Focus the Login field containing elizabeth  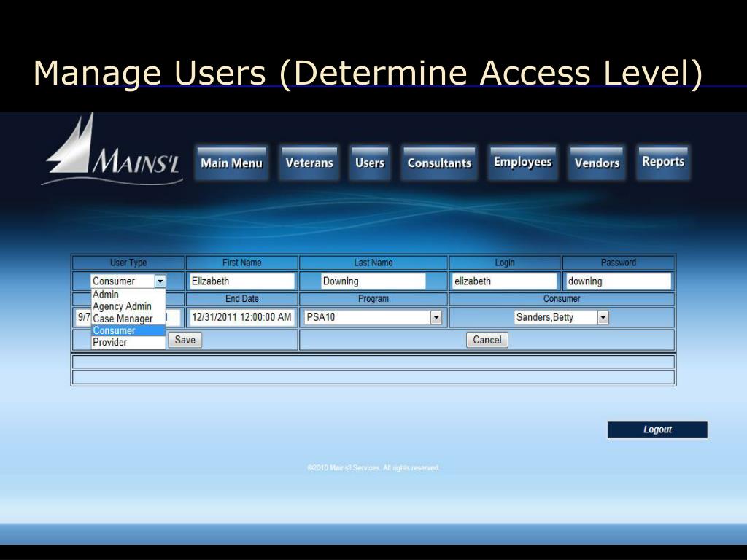[505, 281]
